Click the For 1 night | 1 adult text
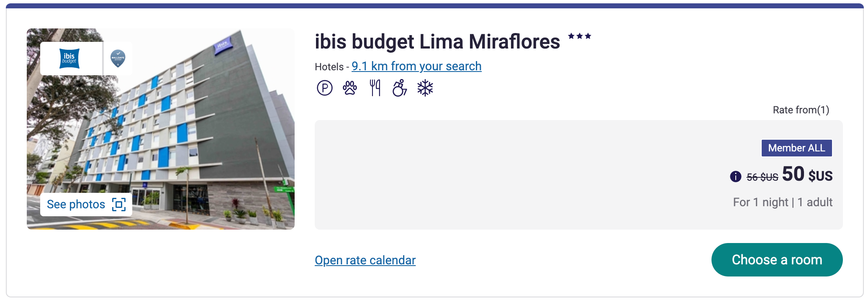Image resolution: width=868 pixels, height=302 pixels. [783, 202]
